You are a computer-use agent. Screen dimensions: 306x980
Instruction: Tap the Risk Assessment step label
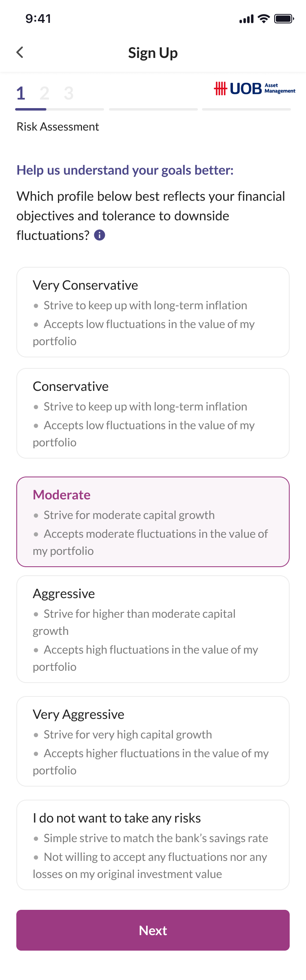pos(58,126)
